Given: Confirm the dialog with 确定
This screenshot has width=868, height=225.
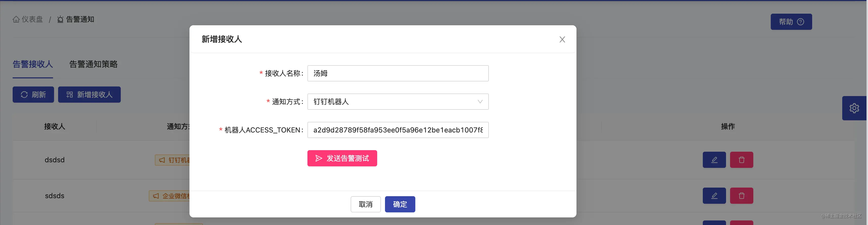Looking at the screenshot, I should [x=400, y=204].
